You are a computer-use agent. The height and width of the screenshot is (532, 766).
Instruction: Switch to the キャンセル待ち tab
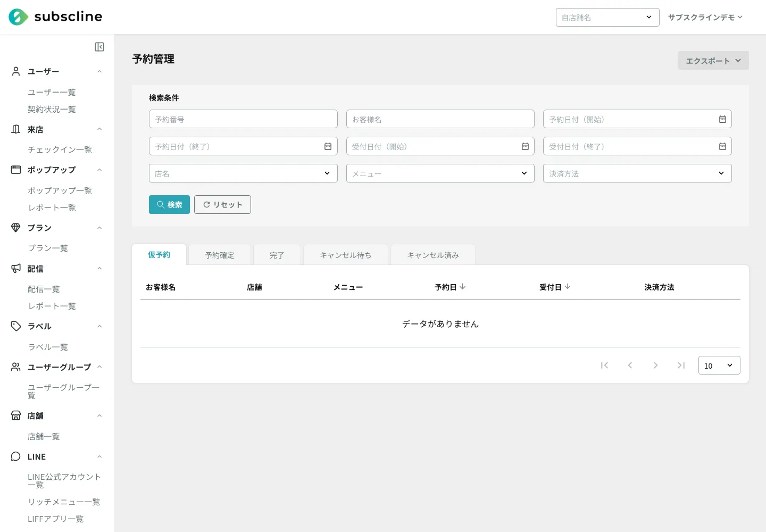click(x=346, y=255)
